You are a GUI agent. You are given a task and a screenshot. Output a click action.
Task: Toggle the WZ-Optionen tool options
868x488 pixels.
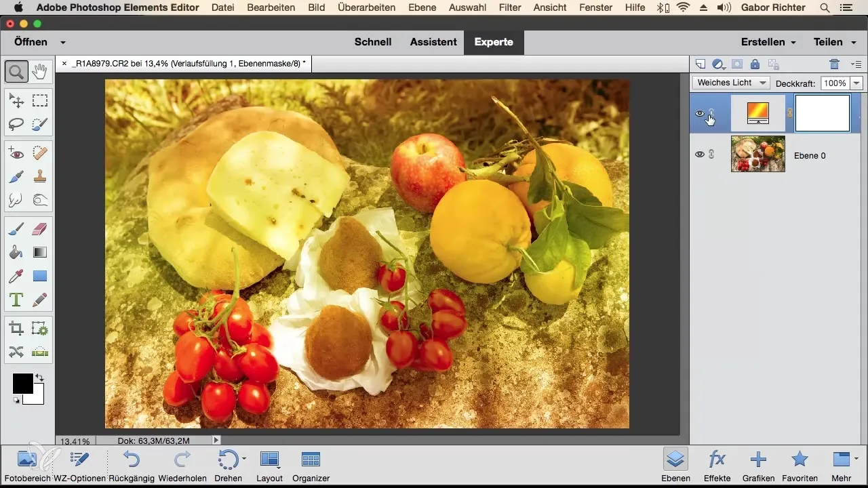[x=80, y=466]
